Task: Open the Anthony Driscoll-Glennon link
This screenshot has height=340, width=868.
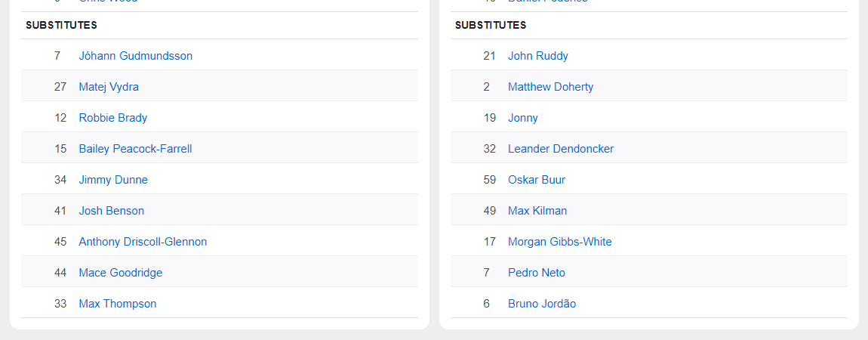Action: coord(143,242)
